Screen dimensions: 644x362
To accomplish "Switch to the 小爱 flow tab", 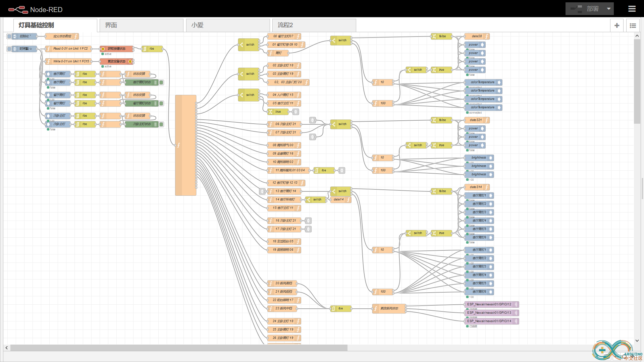I will coord(228,25).
